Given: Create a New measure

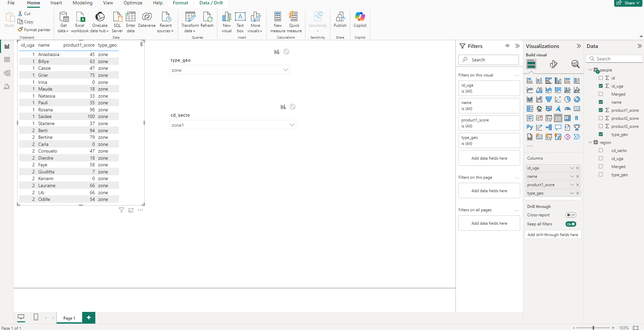Looking at the screenshot, I should tap(278, 22).
